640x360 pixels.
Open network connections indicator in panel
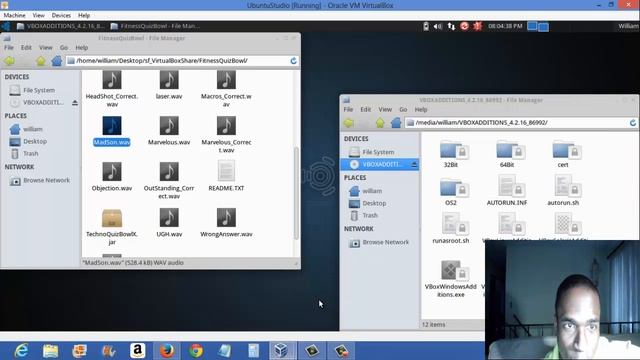click(x=451, y=26)
